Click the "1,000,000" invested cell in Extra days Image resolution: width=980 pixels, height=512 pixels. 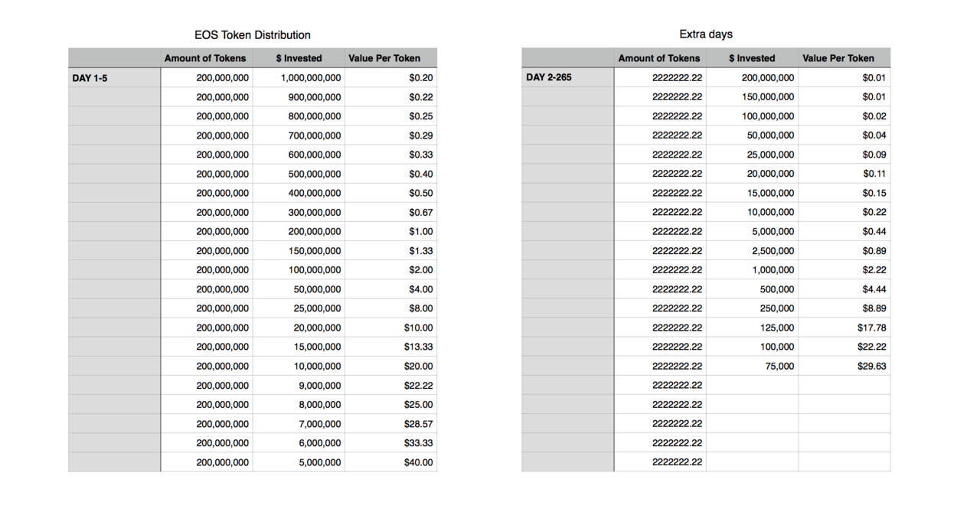click(752, 269)
